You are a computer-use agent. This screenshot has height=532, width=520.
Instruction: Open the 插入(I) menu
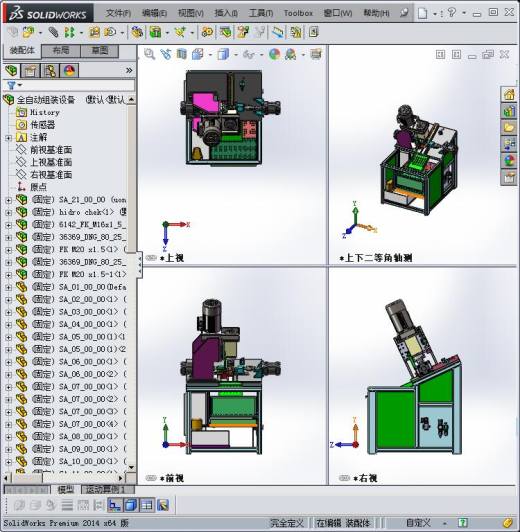click(226, 13)
